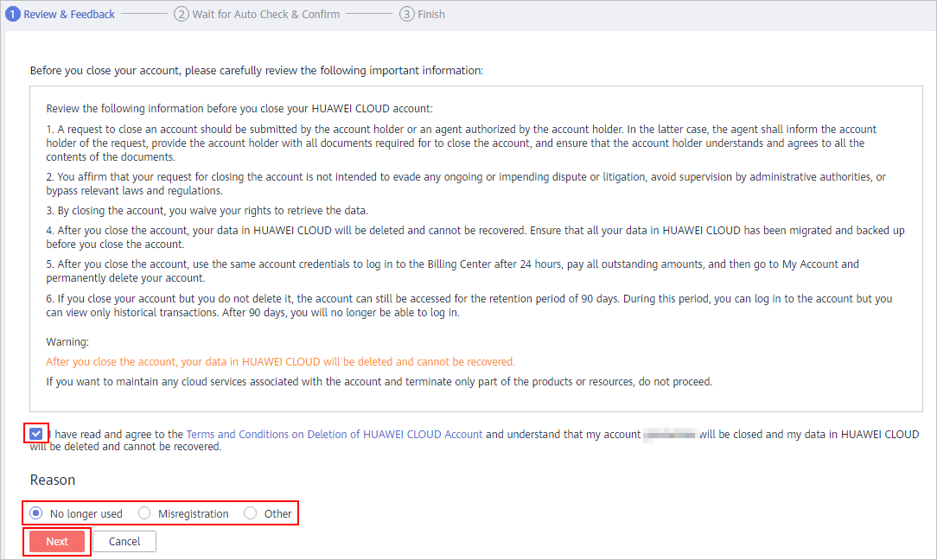Click the step 3 number circle icon
The image size is (937, 560).
click(x=407, y=15)
